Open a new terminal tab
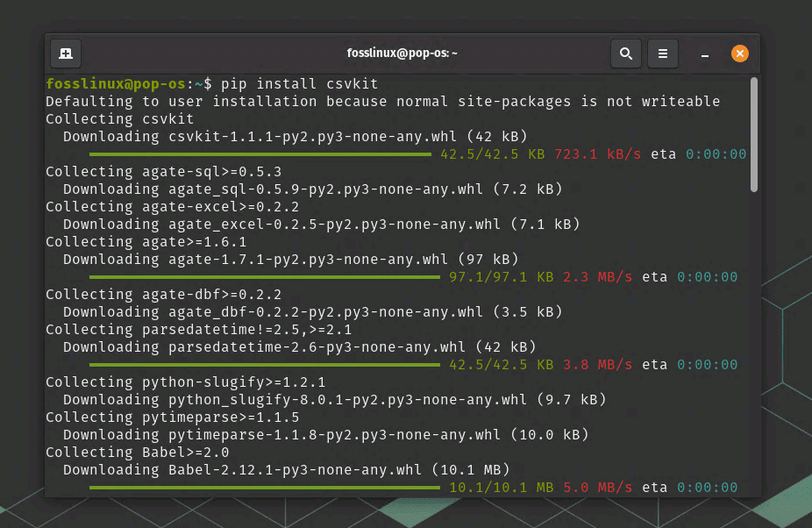812x528 pixels. [x=66, y=54]
